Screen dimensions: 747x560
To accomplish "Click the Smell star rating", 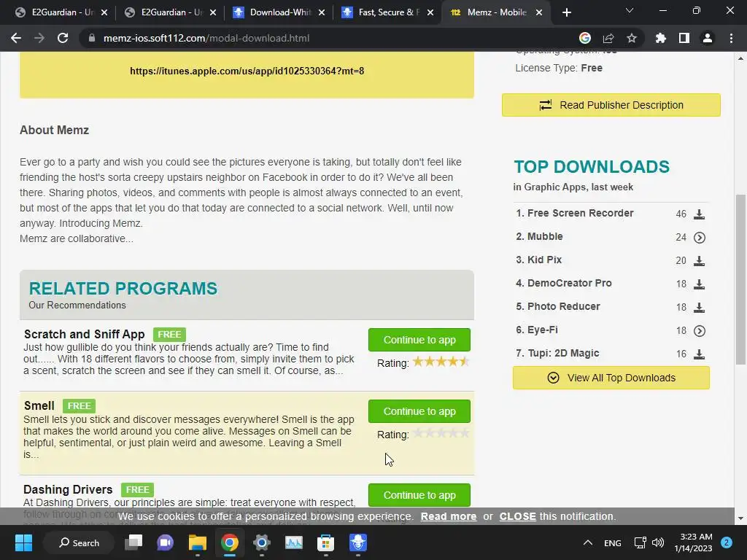I will coord(441,433).
